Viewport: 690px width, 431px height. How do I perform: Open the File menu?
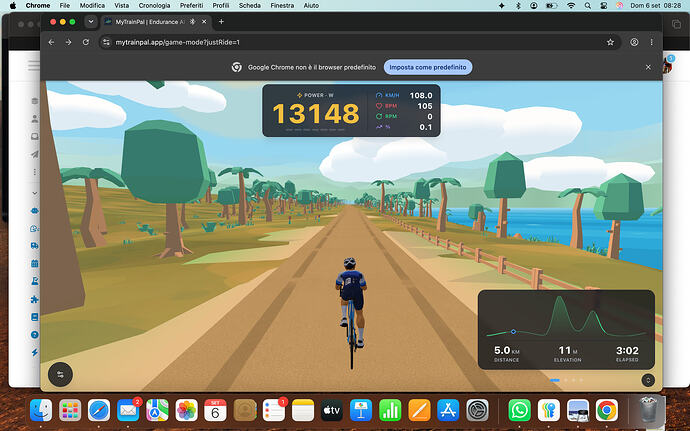tap(65, 5)
